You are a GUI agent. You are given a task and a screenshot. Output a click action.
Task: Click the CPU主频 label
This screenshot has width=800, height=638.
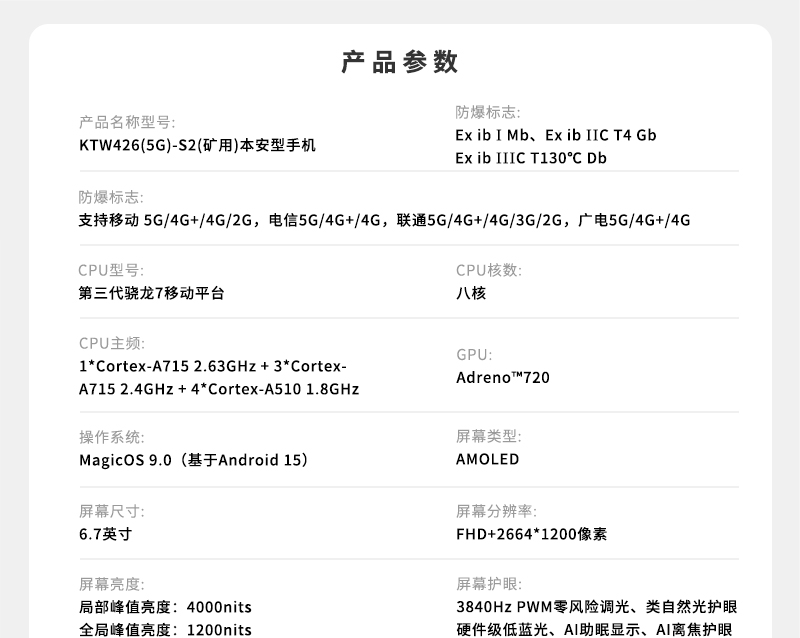point(111,343)
